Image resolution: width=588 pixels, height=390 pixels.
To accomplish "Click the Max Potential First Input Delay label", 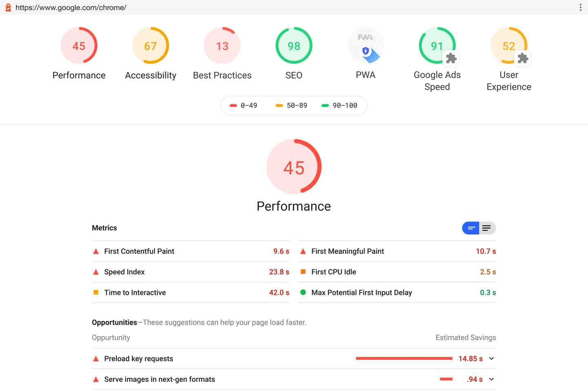I will pos(362,292).
